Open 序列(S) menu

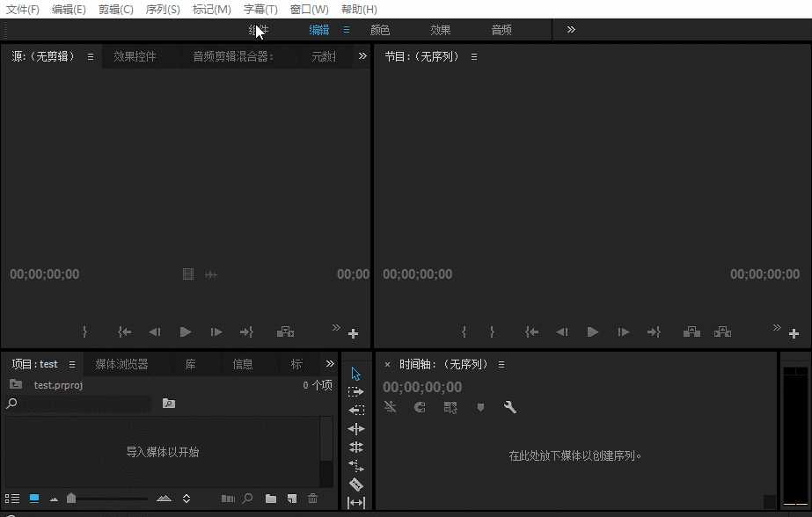(163, 10)
